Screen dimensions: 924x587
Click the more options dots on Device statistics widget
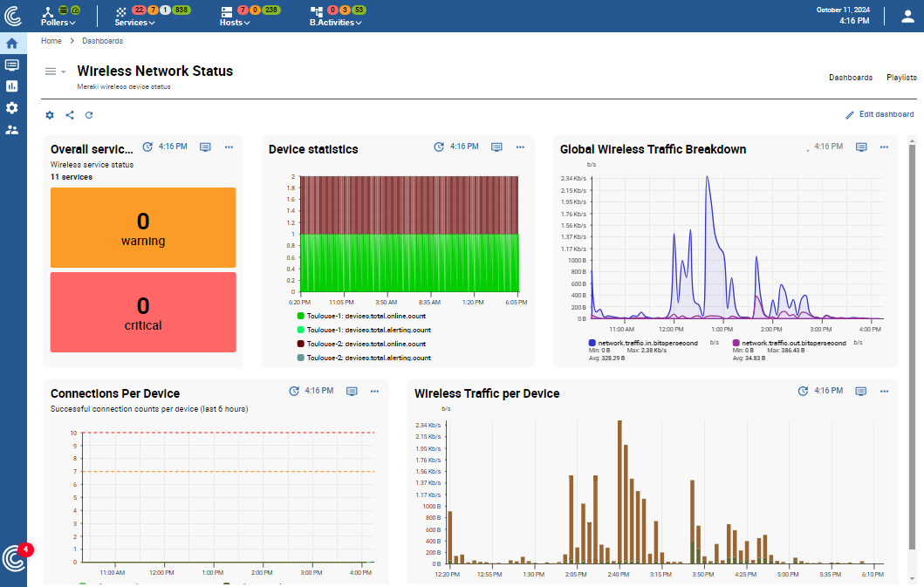pos(520,147)
